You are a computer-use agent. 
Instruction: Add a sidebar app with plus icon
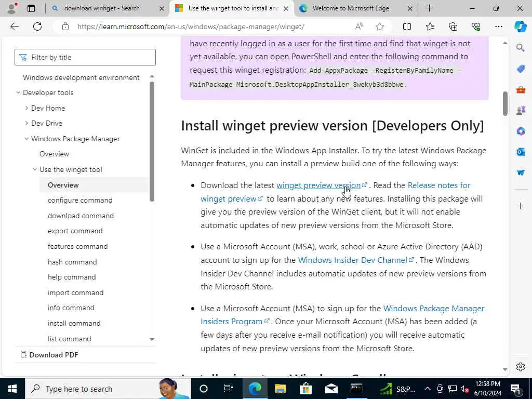click(521, 206)
